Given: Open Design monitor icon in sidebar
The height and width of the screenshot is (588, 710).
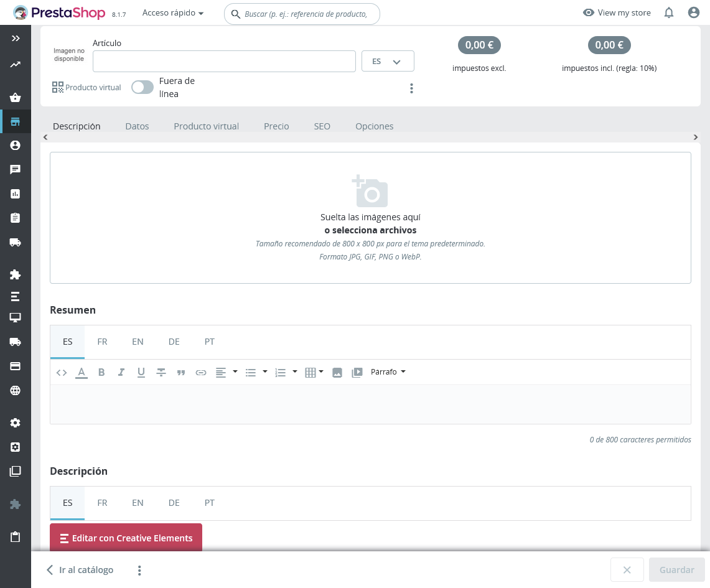Looking at the screenshot, I should [16, 318].
